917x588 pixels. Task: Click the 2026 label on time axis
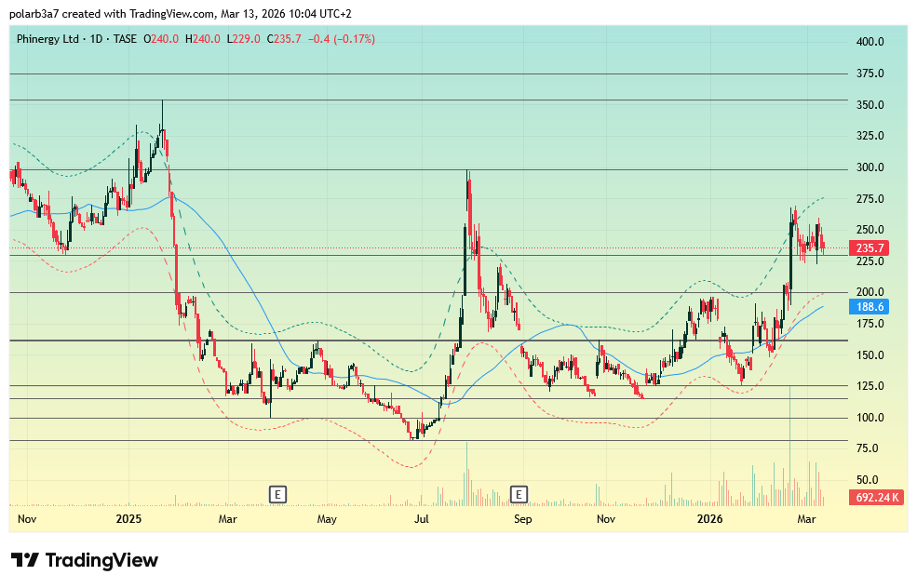pyautogui.click(x=709, y=519)
